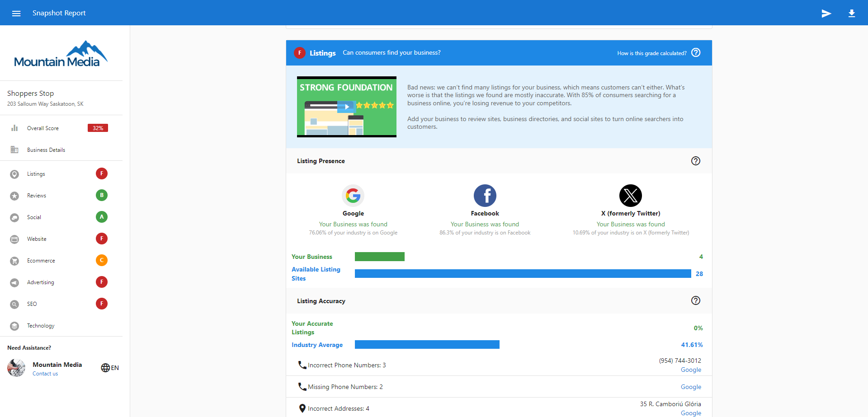Image resolution: width=868 pixels, height=417 pixels.
Task: Click the Website browser icon
Action: tap(14, 239)
